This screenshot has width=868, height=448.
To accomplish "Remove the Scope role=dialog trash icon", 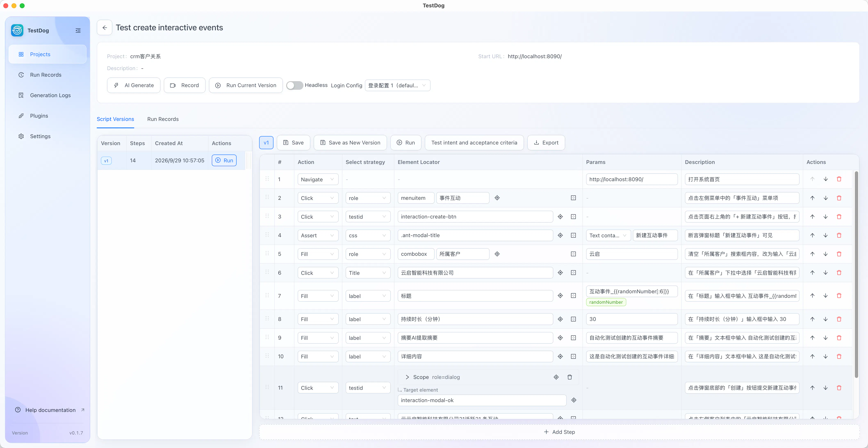I will pyautogui.click(x=570, y=377).
